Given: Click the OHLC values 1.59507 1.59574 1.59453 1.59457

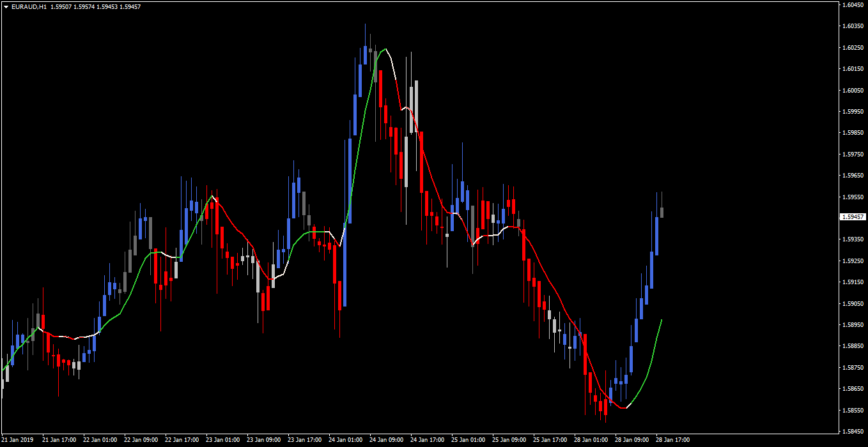Looking at the screenshot, I should 95,6.
